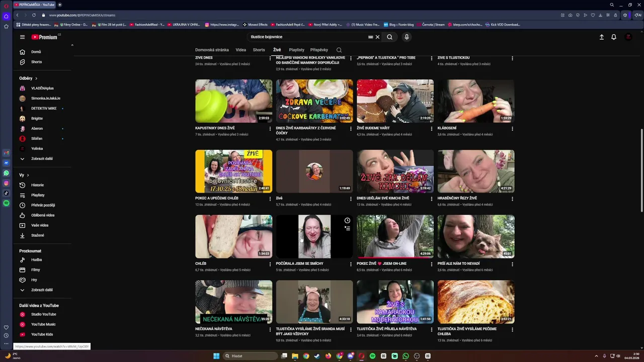Search within channel using magnifier icon

(339, 50)
